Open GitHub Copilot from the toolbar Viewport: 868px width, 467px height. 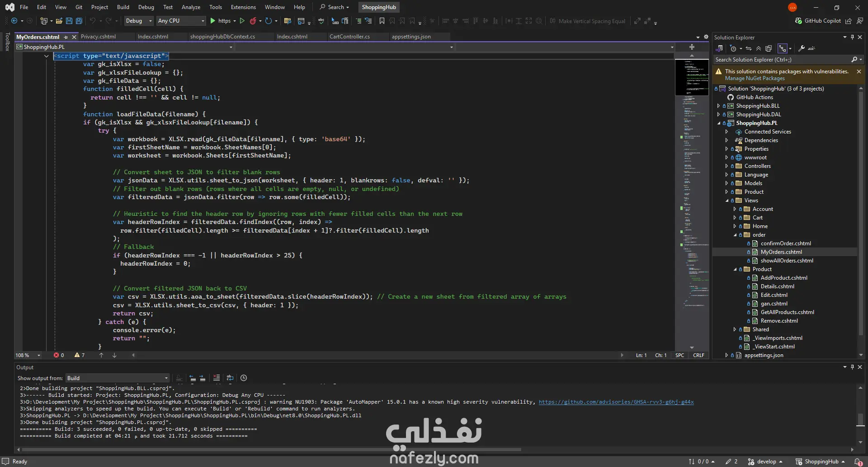tap(818, 21)
